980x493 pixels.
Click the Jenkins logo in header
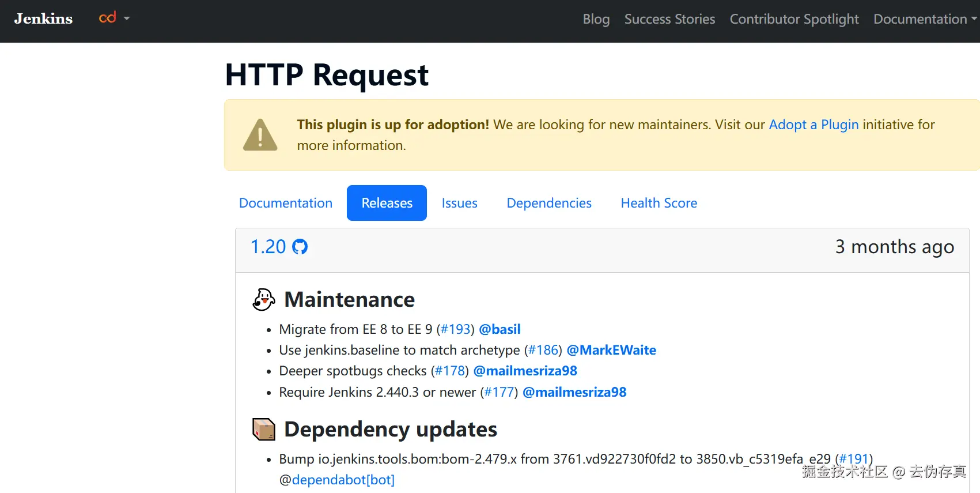pos(44,19)
